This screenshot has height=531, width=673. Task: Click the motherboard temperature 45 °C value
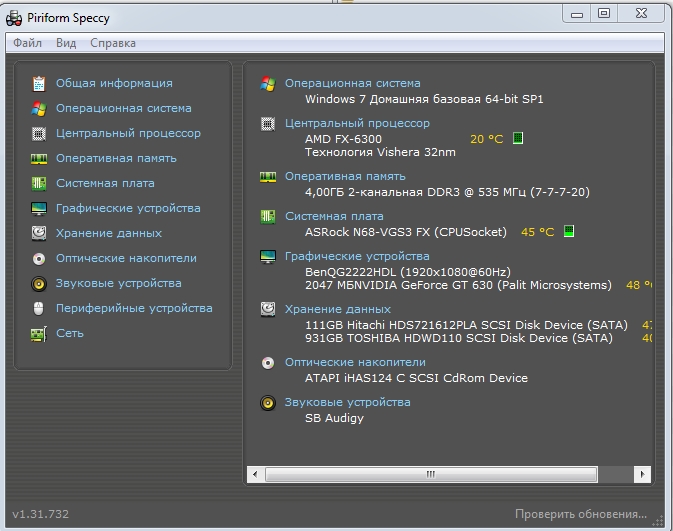pos(537,232)
